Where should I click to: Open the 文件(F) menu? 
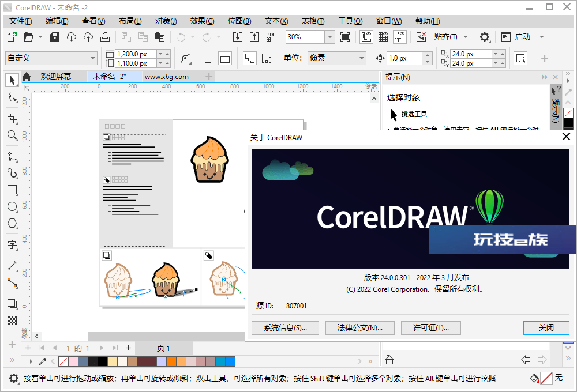[x=21, y=21]
